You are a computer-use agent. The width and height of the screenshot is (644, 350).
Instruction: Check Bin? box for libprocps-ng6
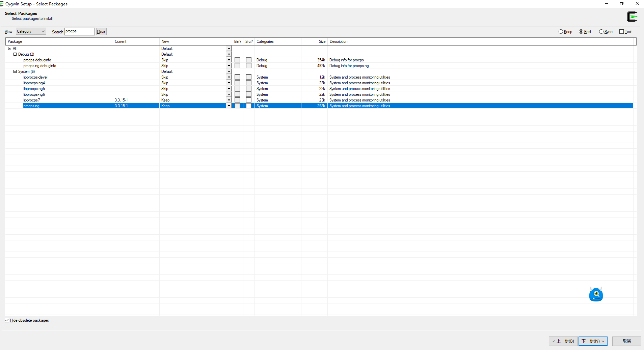coord(238,94)
